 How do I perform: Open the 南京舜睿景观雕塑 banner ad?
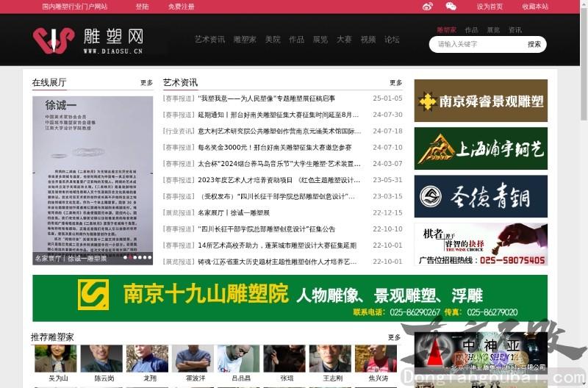pos(481,101)
